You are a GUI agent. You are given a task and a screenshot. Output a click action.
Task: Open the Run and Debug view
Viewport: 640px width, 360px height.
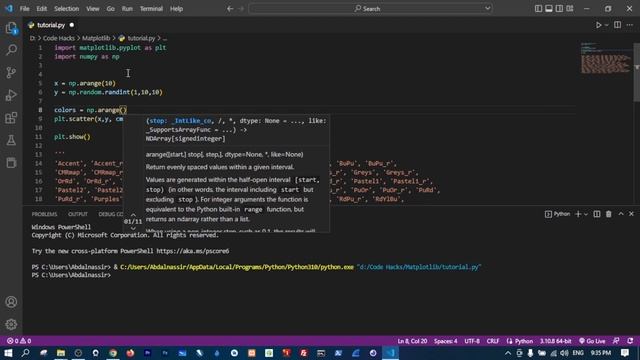(x=11, y=95)
